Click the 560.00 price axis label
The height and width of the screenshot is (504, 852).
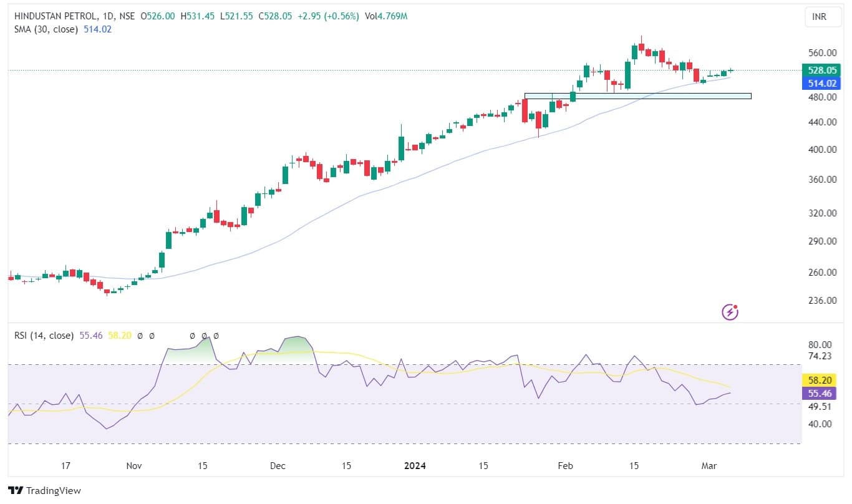click(822, 53)
